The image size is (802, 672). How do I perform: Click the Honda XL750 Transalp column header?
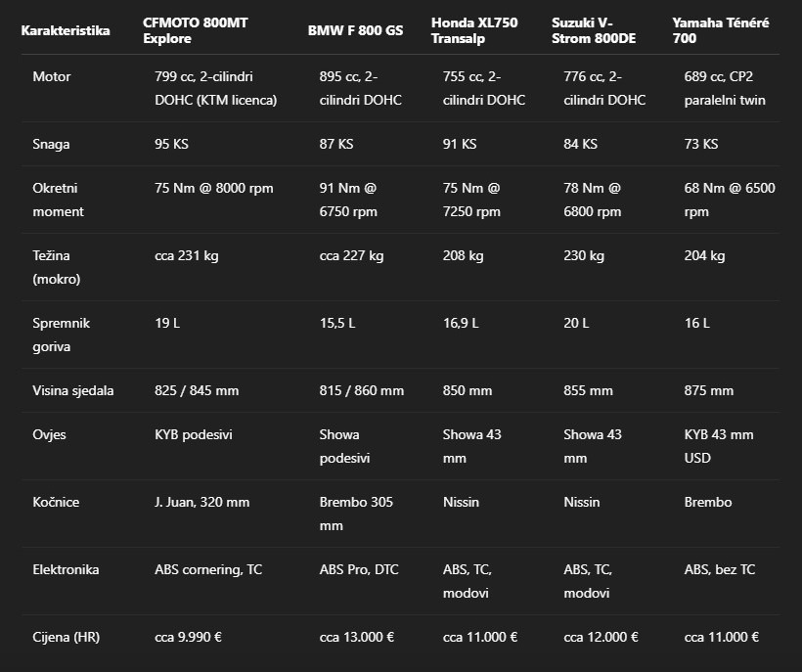pos(474,30)
